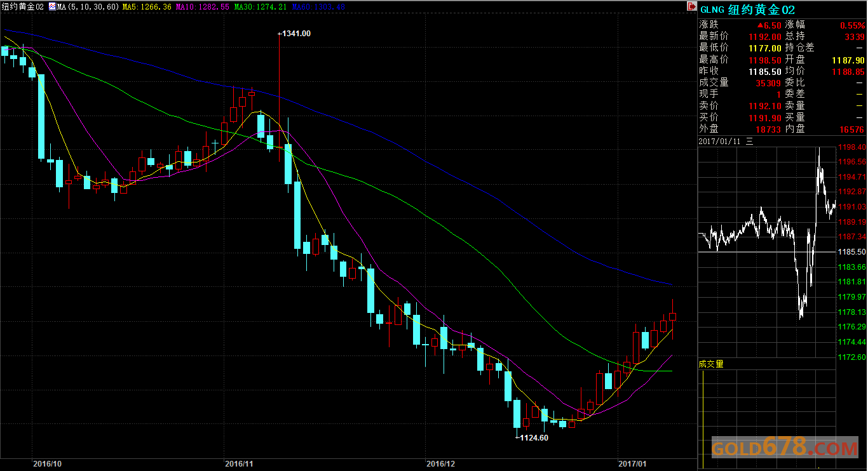Click the 买量 label
868x471 pixels.
point(794,117)
